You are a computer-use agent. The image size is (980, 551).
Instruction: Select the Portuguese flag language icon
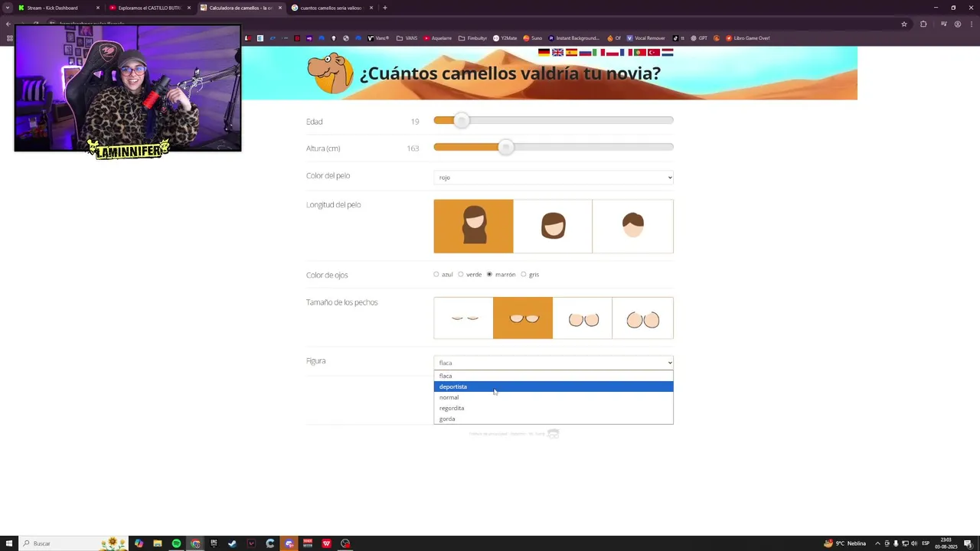640,53
